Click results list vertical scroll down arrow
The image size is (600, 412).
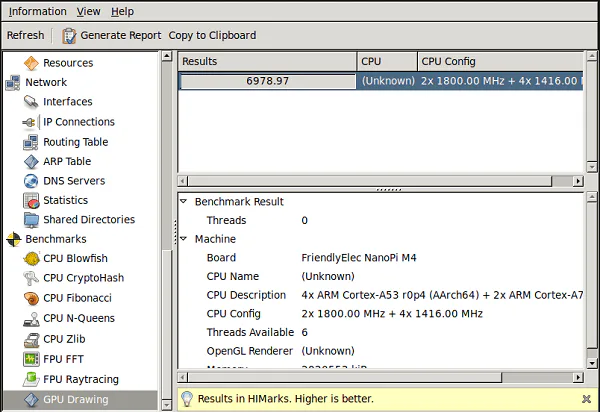pos(592,167)
